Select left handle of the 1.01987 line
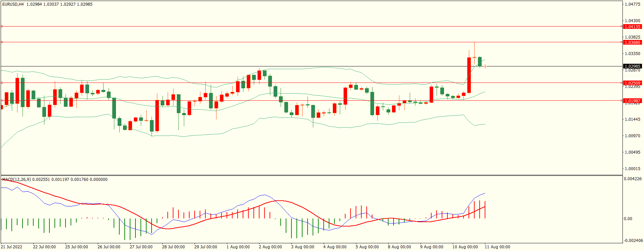 (2, 100)
